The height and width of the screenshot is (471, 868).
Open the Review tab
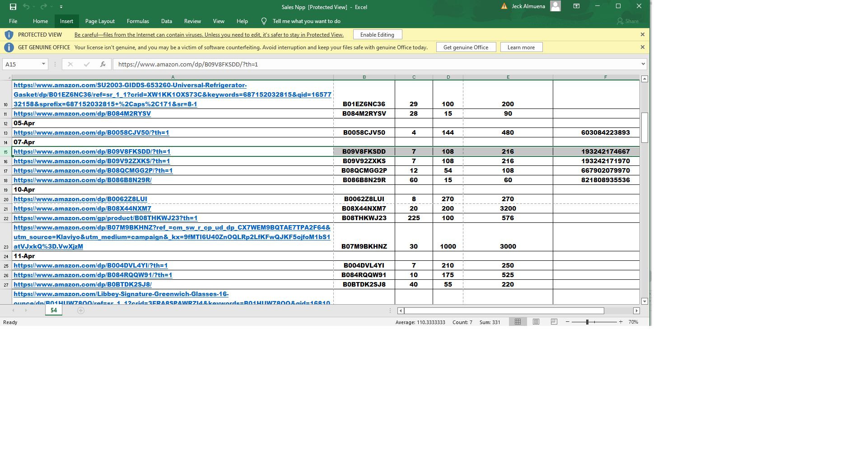tap(192, 21)
